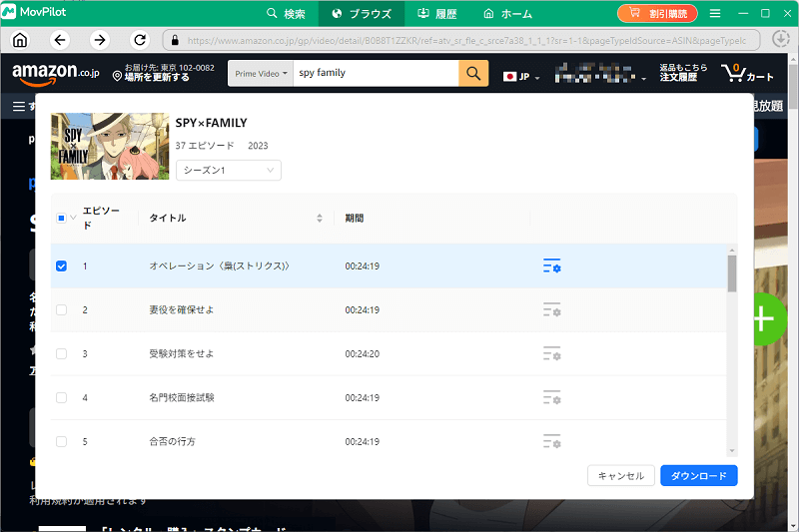Open the JP language selector dropdown

click(x=520, y=77)
